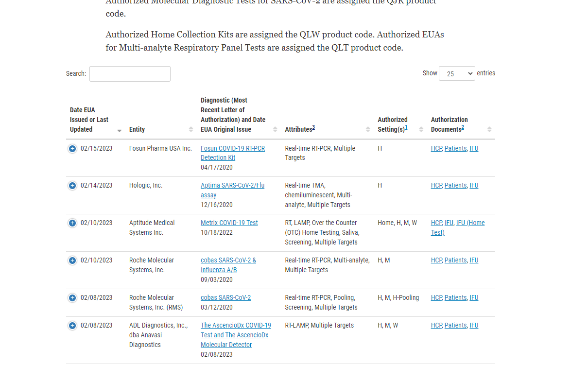Open Authorized Setting(s) footnote 1 link
Image resolution: width=588 pixels, height=365 pixels.
pyautogui.click(x=406, y=127)
